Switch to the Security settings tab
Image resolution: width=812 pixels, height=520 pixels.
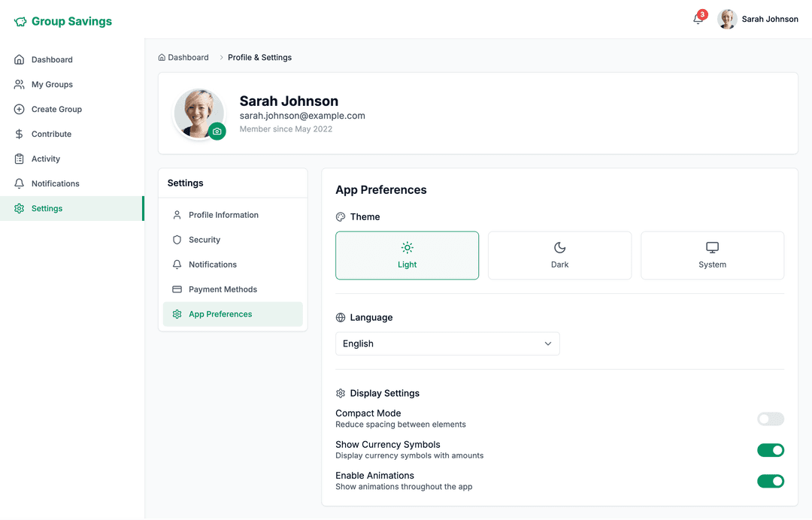click(x=205, y=240)
